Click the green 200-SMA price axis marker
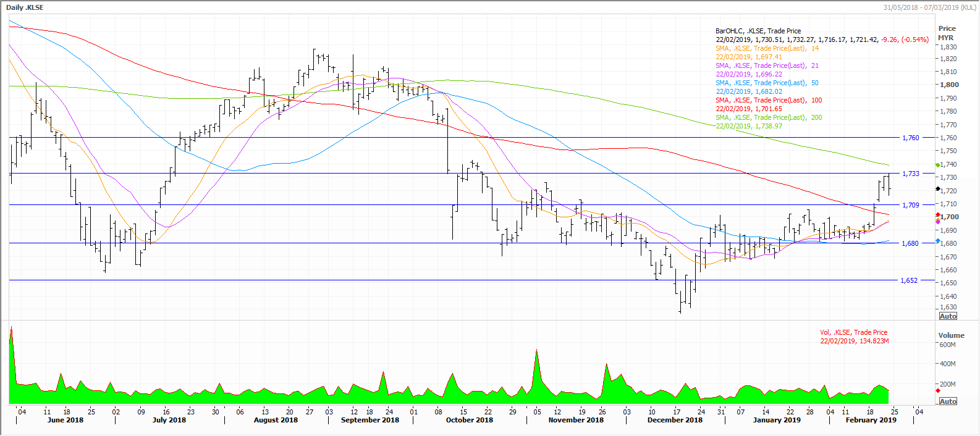Image resolution: width=980 pixels, height=436 pixels. tap(938, 165)
